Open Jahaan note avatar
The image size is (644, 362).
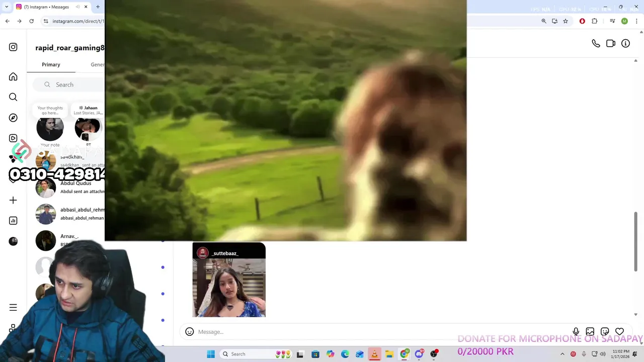[88, 128]
